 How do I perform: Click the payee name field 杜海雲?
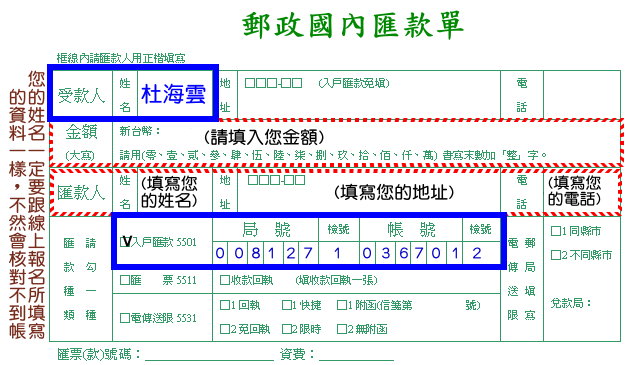tap(175, 94)
